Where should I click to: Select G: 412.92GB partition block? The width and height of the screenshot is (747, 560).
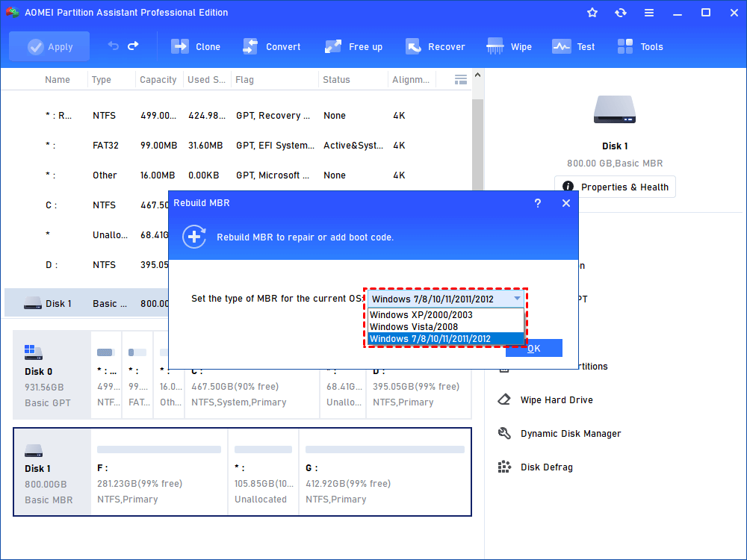[x=385, y=472]
